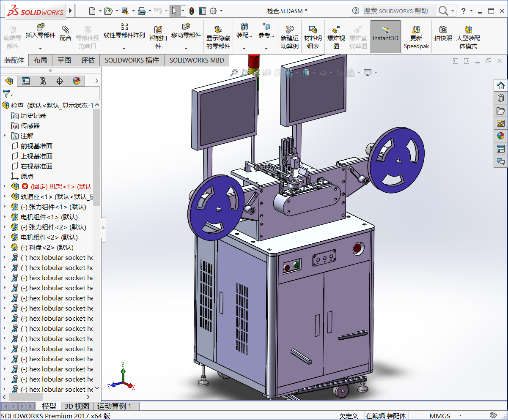Switch to the SOLIDWORKS 插件 tab
Screen dimensions: 508x420
coord(132,60)
